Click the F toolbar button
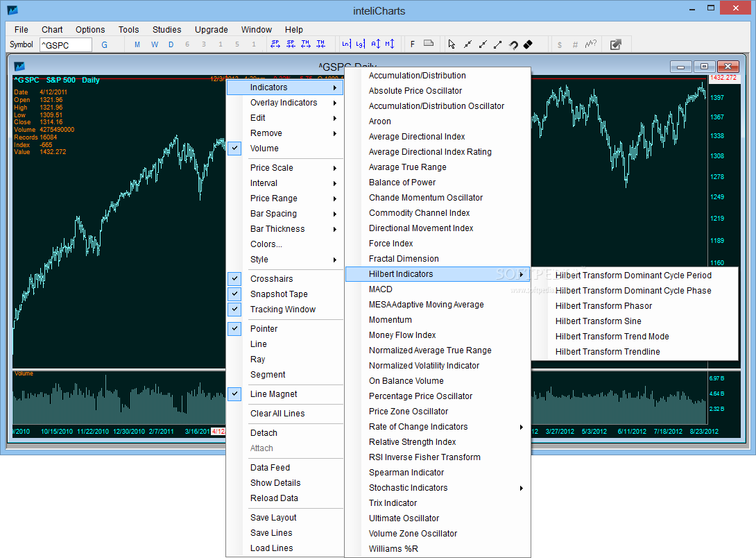Screen dimensions: 756x558 coord(413,44)
